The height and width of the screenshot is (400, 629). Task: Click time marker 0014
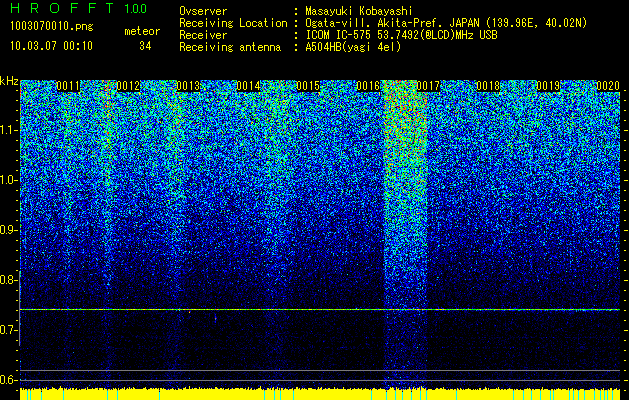[x=248, y=86]
